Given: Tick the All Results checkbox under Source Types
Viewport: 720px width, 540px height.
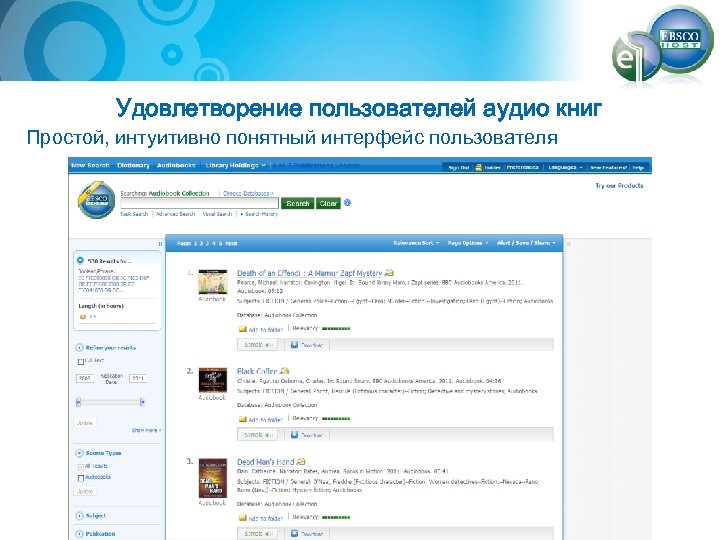Looking at the screenshot, I should coord(81,467).
